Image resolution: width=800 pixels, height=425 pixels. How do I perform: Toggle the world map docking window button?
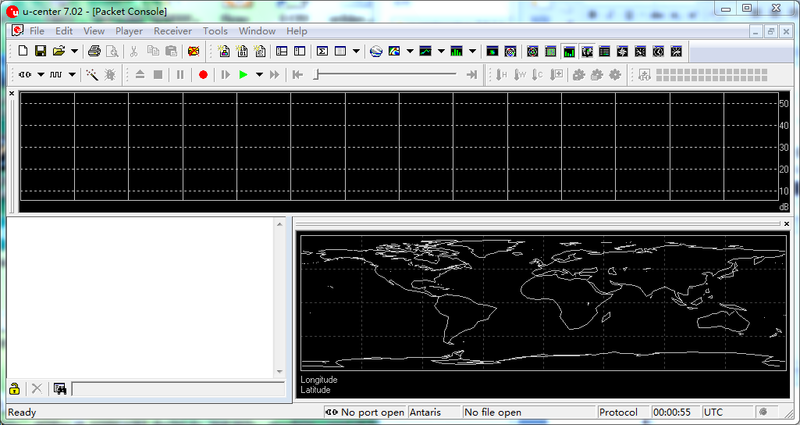[x=587, y=51]
